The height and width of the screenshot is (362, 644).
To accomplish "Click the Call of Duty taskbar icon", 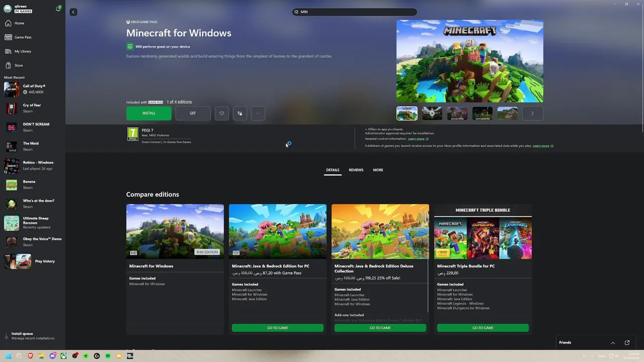I will [x=130, y=356].
